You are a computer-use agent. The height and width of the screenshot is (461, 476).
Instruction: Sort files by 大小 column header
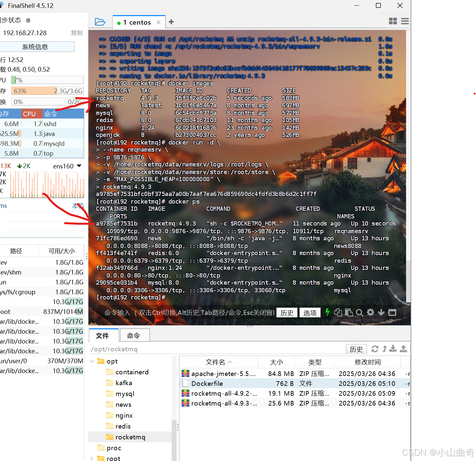tap(276, 362)
